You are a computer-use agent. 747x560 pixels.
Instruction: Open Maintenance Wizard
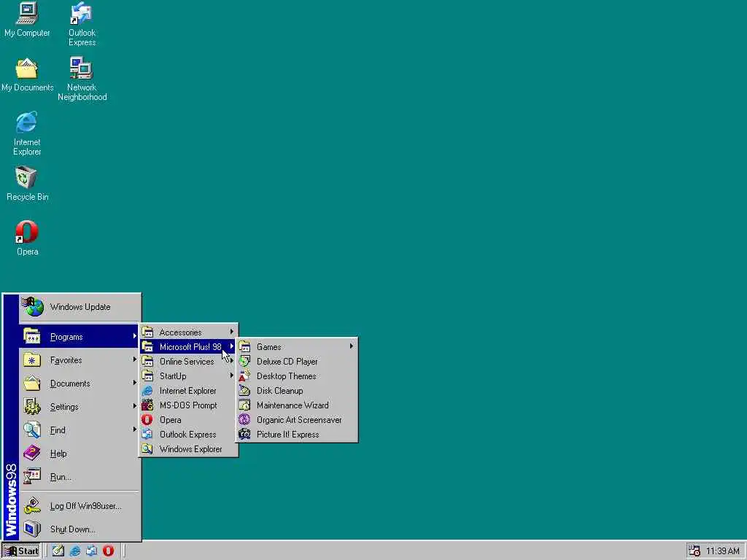(297, 405)
